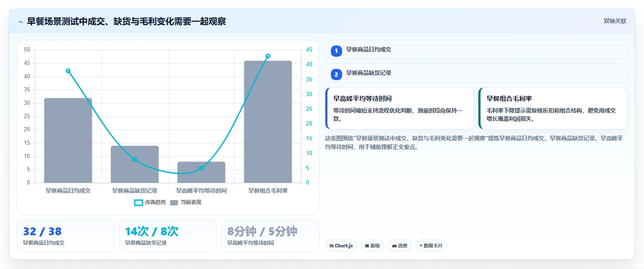
Task: Click the x-axis label 早餐商品缺货记录
Action: click(135, 191)
